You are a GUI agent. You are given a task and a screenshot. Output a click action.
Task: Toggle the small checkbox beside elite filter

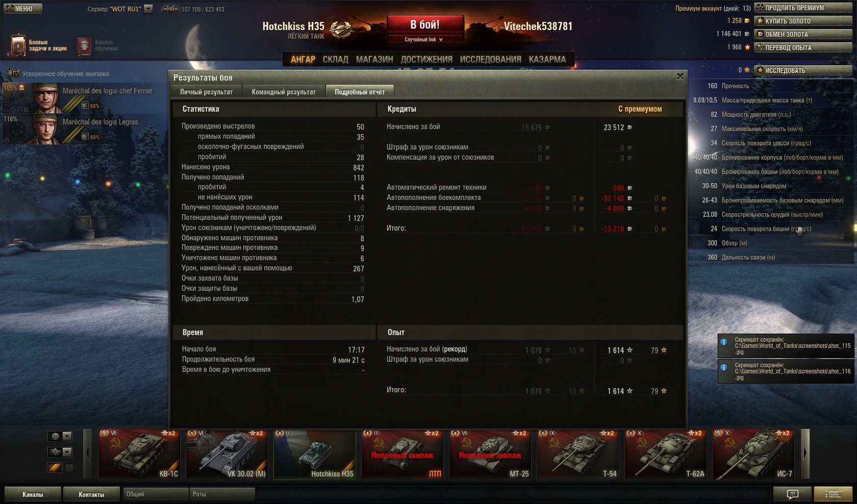click(69, 468)
